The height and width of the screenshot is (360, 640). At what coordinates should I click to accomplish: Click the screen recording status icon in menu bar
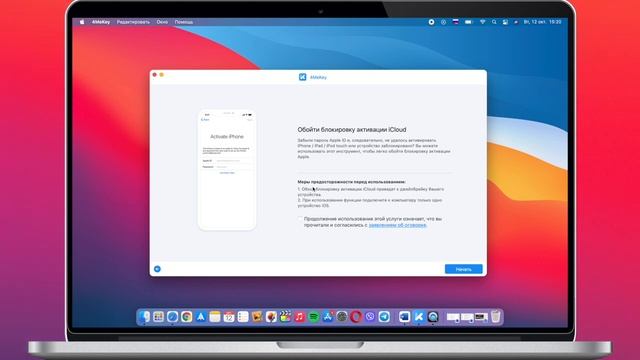(x=431, y=22)
